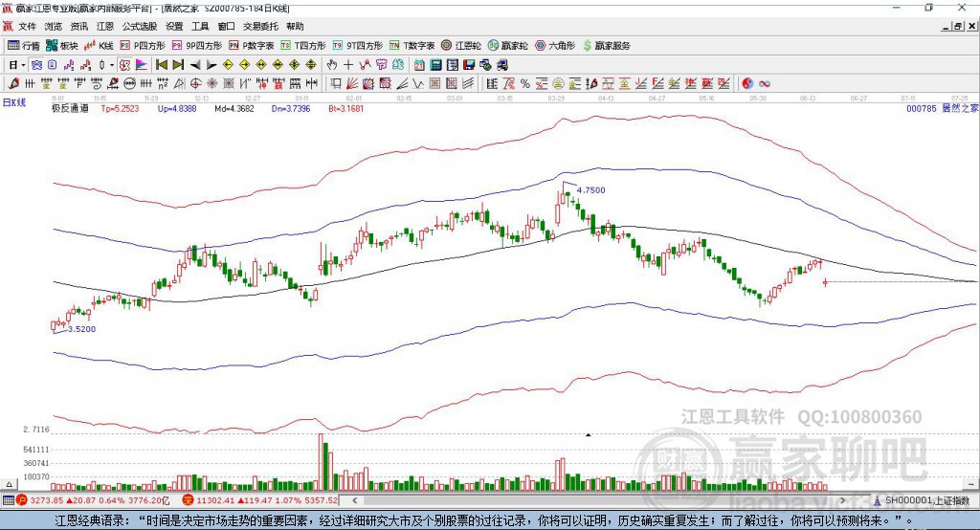Click the SH000001 上证指数 status label

pyautogui.click(x=926, y=500)
